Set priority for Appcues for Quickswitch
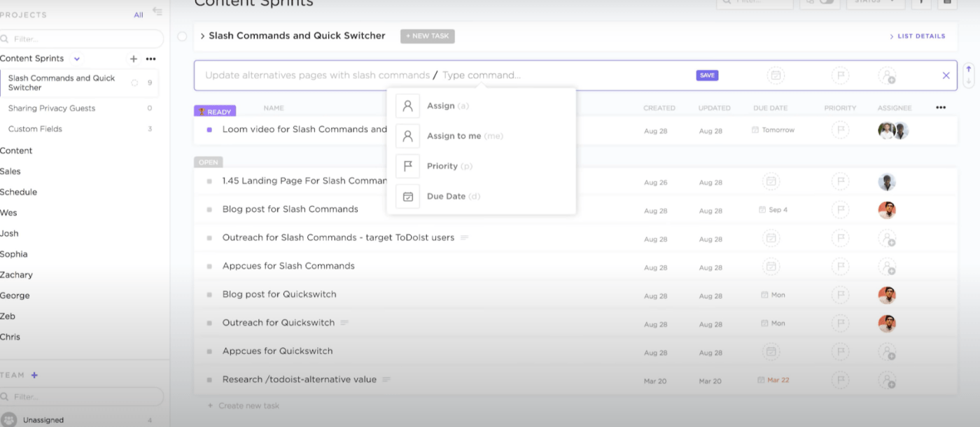Image resolution: width=980 pixels, height=427 pixels. coord(840,352)
